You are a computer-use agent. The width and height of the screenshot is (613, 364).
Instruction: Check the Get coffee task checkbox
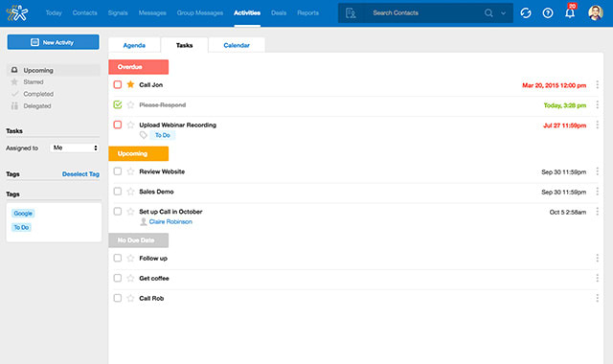[117, 278]
